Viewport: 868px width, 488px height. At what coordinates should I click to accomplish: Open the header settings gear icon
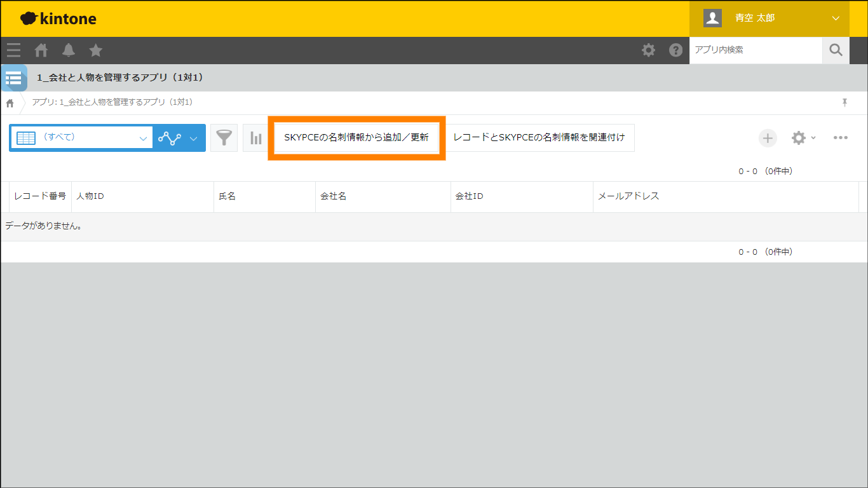pos(648,50)
